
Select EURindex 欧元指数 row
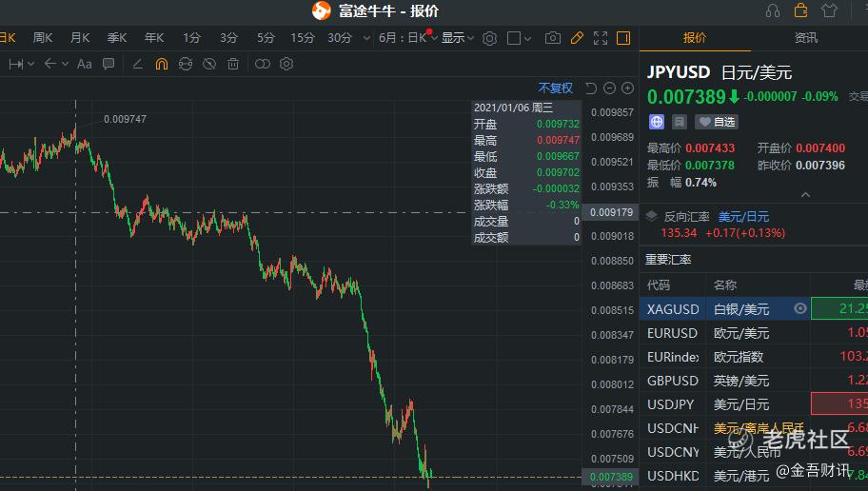coord(754,357)
